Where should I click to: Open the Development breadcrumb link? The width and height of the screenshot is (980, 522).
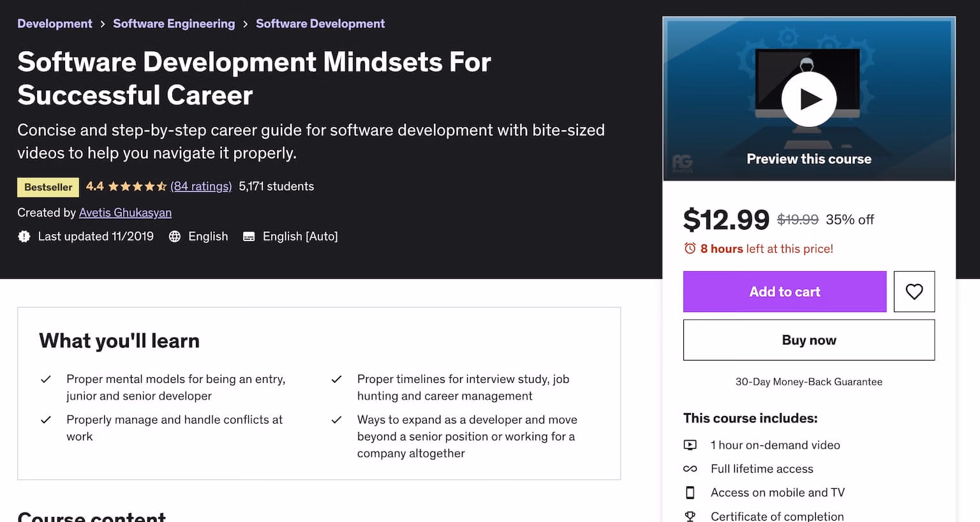coord(55,24)
